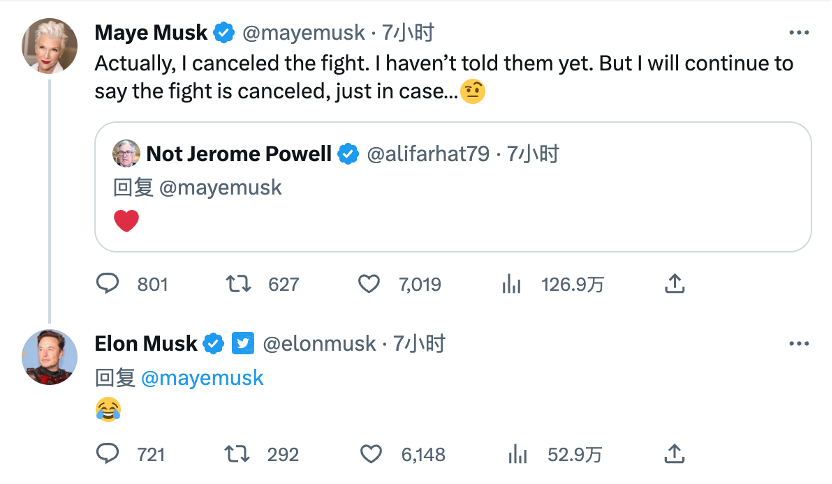
Task: Click the @mayemusk mention in Elon's reply
Action: click(x=202, y=377)
